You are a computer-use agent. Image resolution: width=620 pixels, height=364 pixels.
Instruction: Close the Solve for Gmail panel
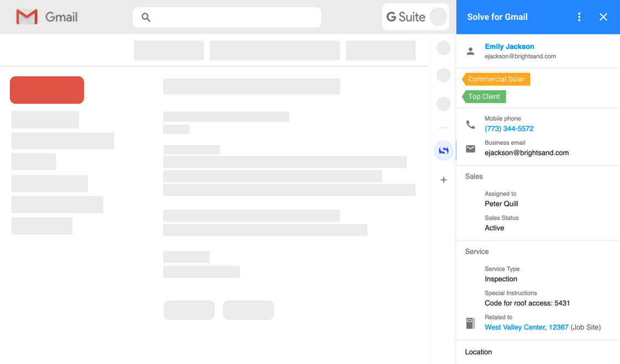603,17
